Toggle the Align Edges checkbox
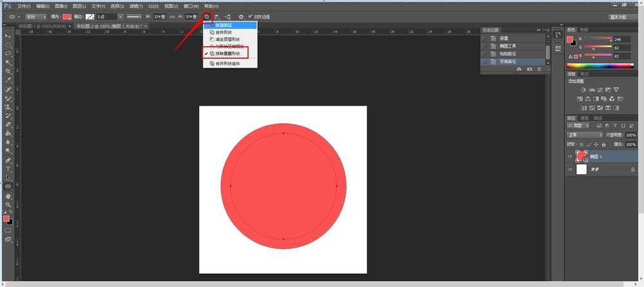 251,16
